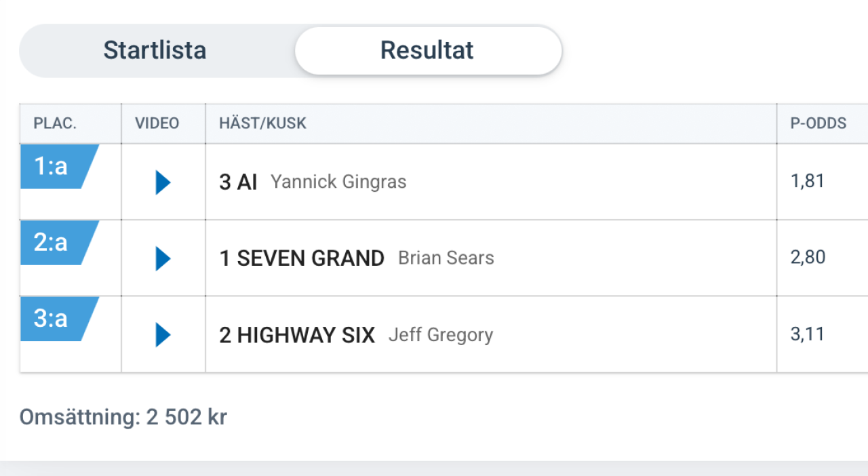This screenshot has height=476, width=868.
Task: Play video for winner 3 AI
Action: [163, 182]
